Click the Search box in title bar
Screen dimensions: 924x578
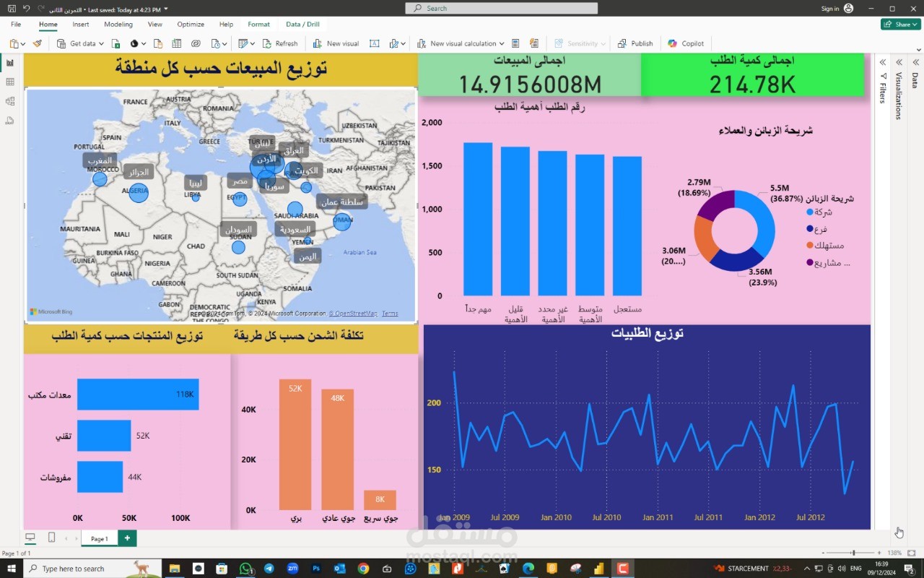pyautogui.click(x=502, y=9)
